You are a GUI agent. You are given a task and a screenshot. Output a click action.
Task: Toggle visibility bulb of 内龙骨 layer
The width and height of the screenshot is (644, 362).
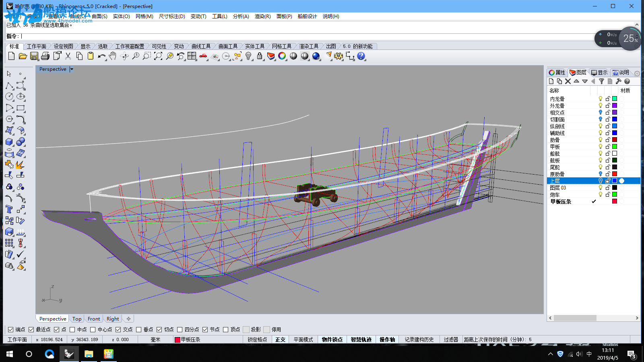click(601, 99)
